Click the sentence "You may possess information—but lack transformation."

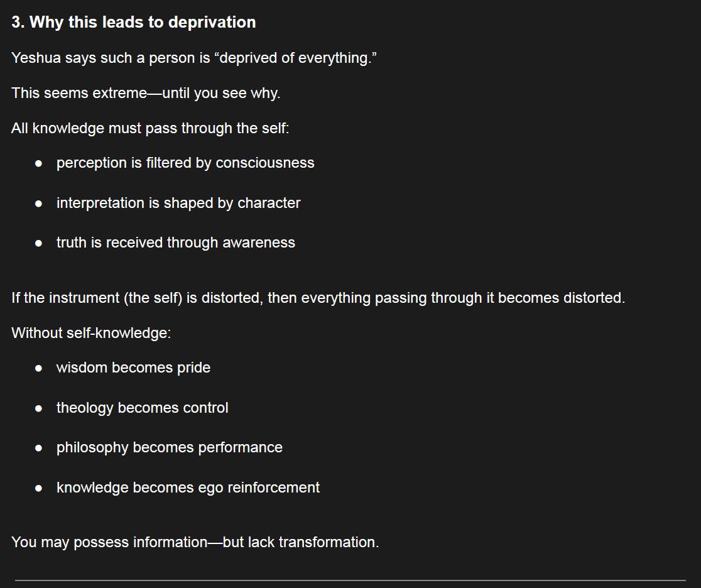pyautogui.click(x=195, y=542)
